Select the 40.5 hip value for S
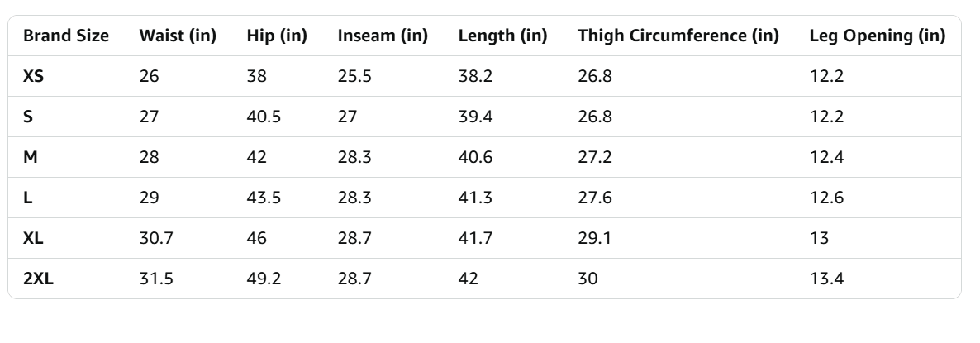The image size is (980, 343). click(x=264, y=117)
